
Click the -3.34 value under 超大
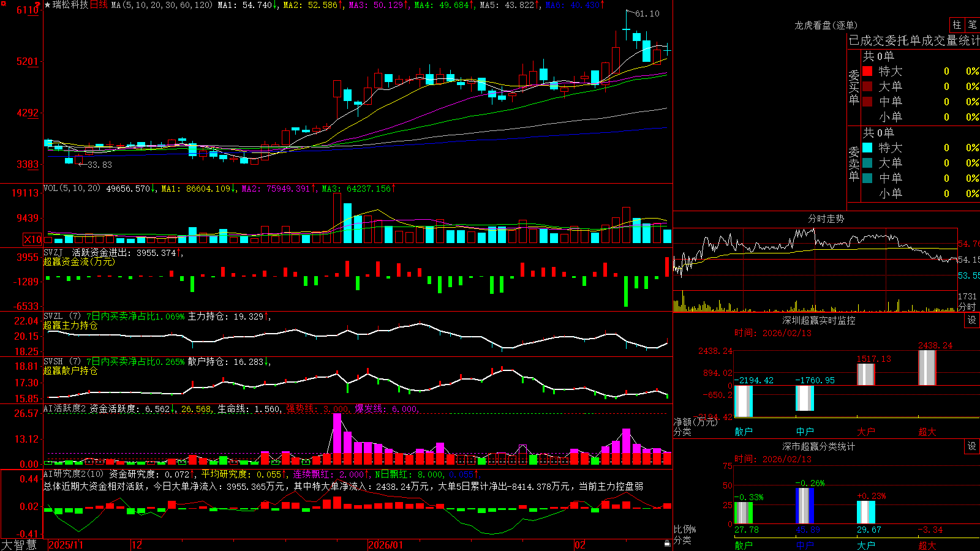[x=930, y=530]
